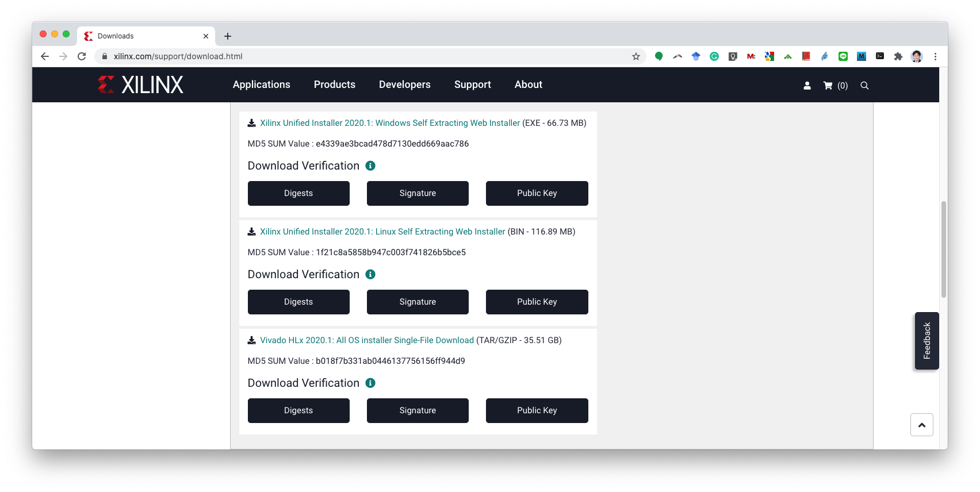
Task: Download Vivado HLx All OS Single-File installer
Action: point(367,340)
